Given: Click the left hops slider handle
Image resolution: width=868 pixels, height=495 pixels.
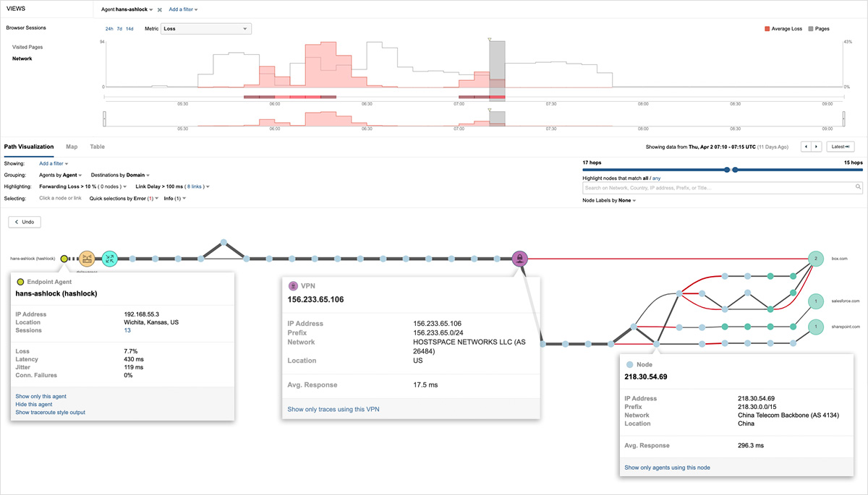Looking at the screenshot, I should 726,170.
